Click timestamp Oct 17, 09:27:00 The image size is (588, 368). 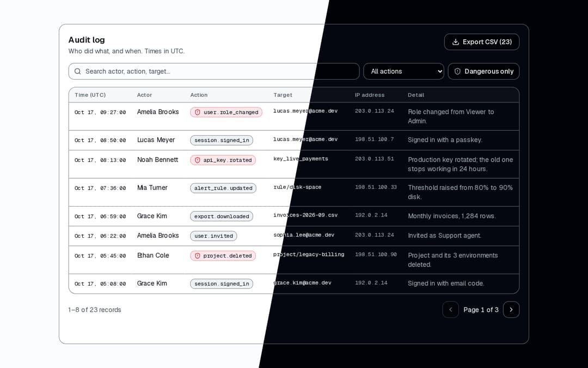click(100, 112)
